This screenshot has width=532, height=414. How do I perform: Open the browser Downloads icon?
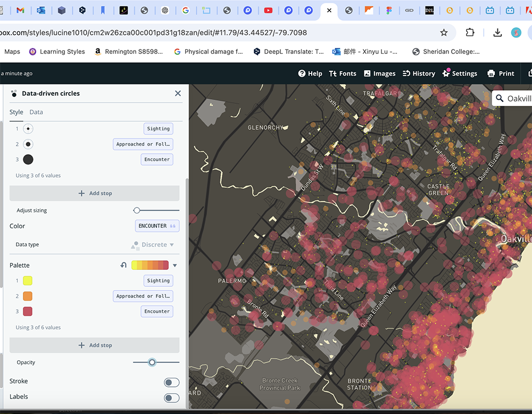(x=497, y=32)
